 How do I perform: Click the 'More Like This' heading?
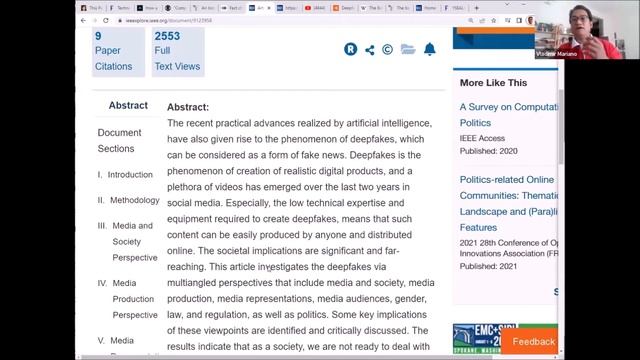tap(493, 83)
